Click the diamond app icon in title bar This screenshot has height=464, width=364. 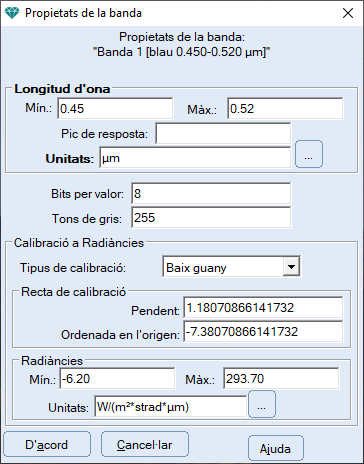12,13
